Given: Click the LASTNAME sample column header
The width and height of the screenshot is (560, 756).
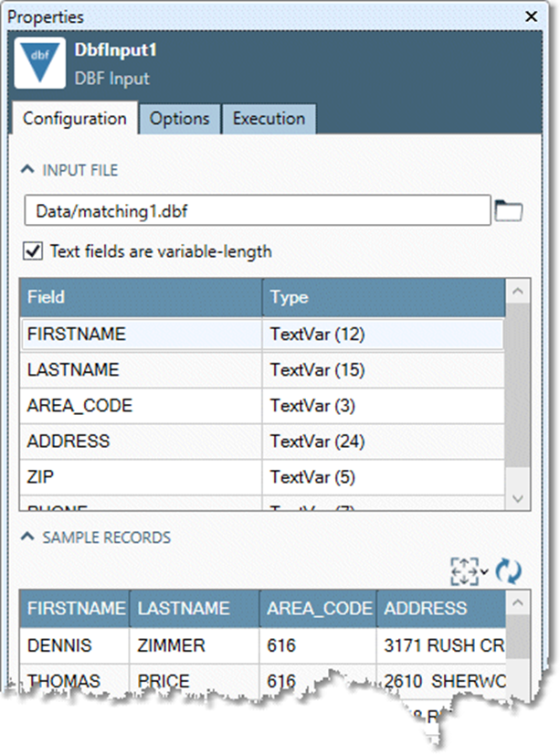Looking at the screenshot, I should coord(195,608).
